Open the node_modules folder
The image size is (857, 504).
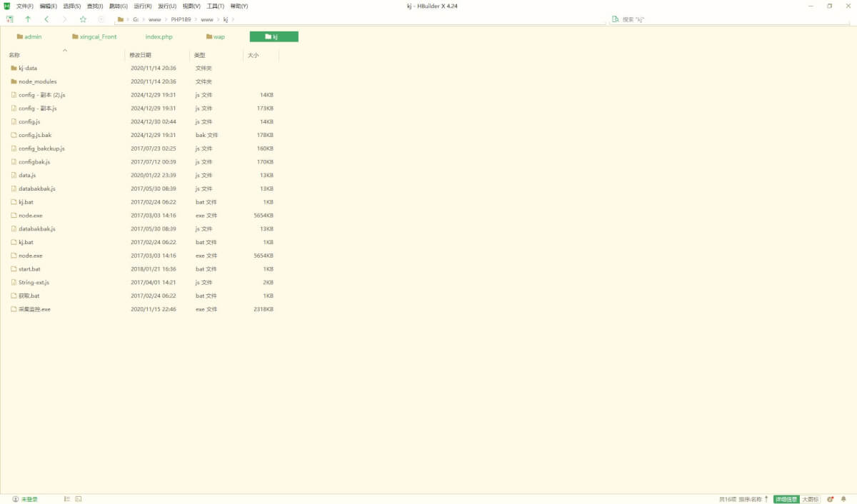coord(37,81)
